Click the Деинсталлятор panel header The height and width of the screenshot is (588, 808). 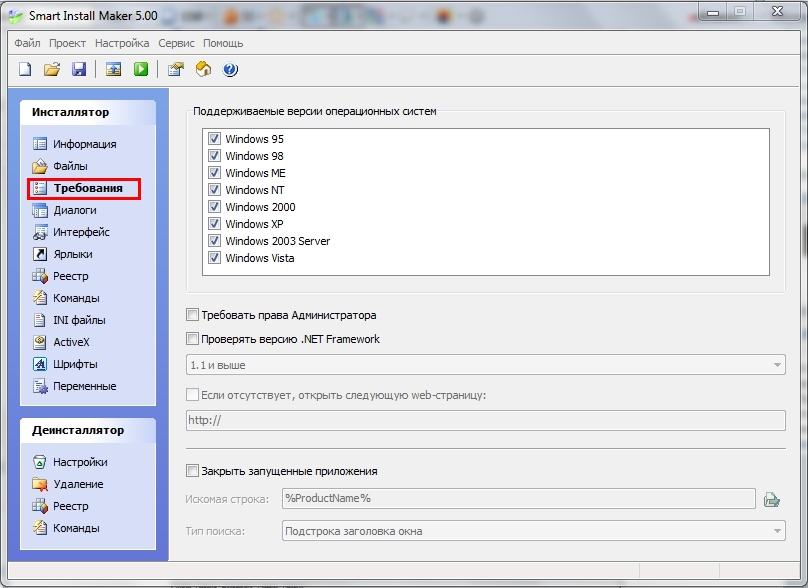coord(88,430)
